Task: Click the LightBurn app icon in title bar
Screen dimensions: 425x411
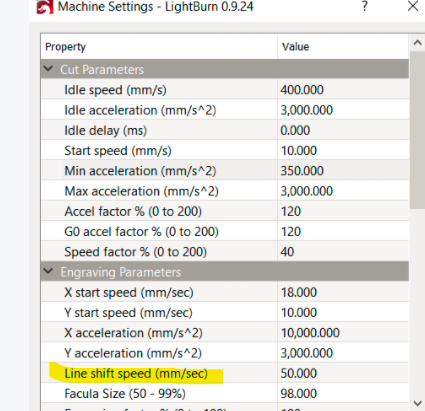Action: 45,7
